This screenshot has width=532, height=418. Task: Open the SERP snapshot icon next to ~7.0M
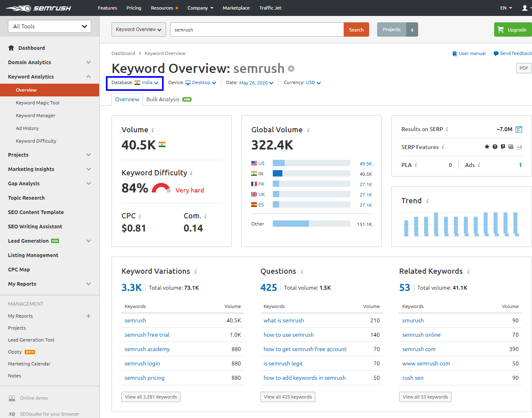tap(519, 130)
